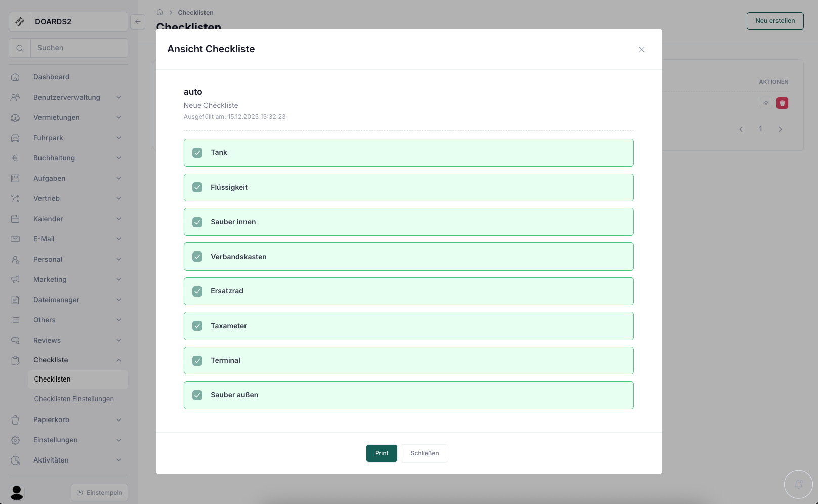818x504 pixels.
Task: Click the Neu erstellen button
Action: pyautogui.click(x=774, y=21)
